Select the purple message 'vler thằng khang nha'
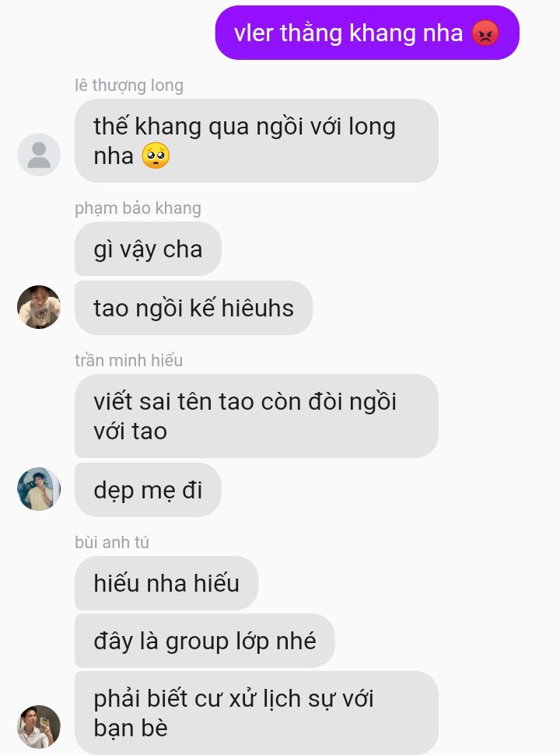Screen dimensions: 560x755 [x=367, y=33]
